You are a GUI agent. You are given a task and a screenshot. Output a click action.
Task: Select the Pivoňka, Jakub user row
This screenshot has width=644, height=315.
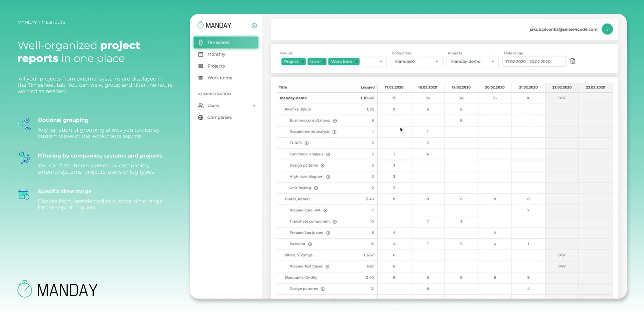point(444,109)
